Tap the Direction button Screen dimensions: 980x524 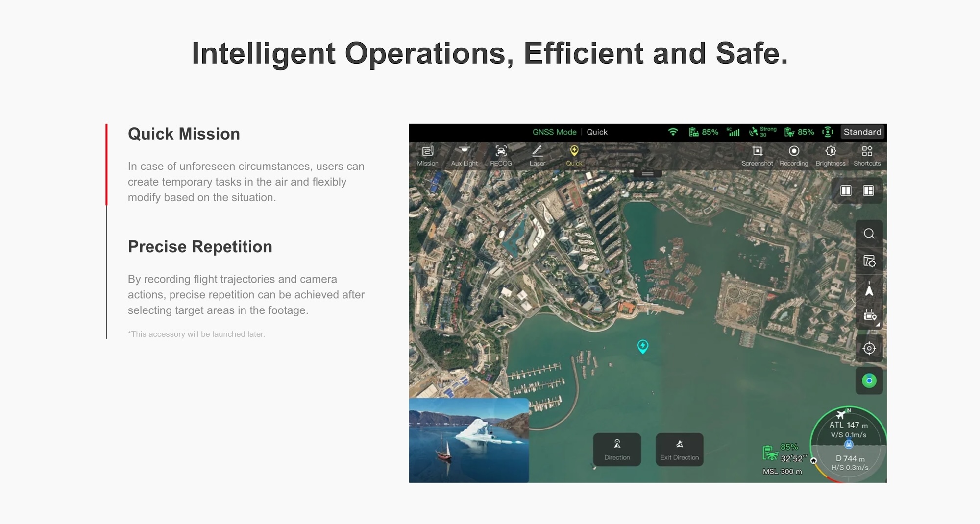[617, 449]
